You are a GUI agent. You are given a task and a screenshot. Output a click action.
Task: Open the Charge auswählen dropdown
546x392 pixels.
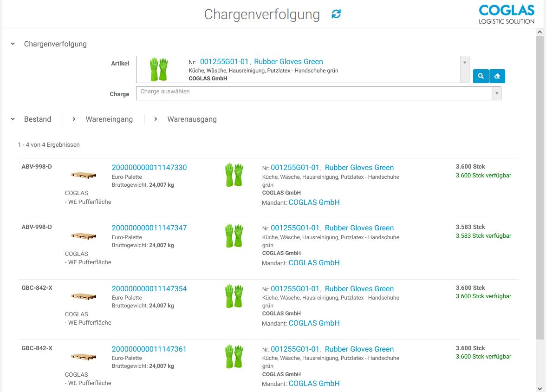coord(497,93)
